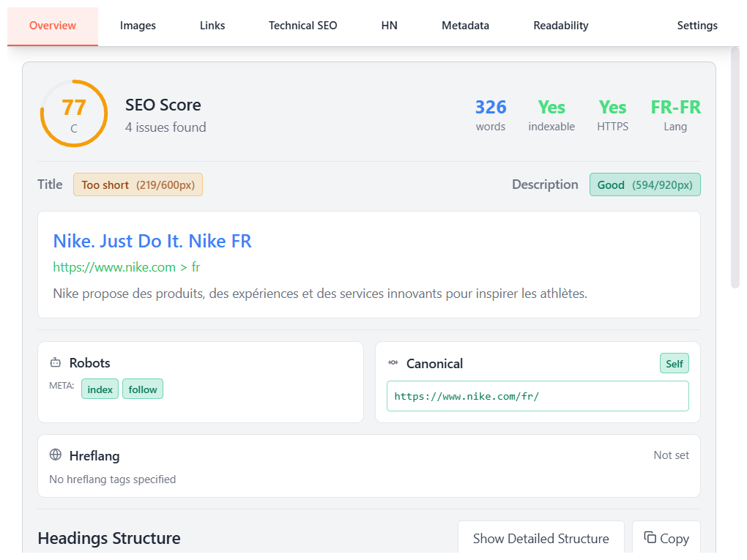Open the Metadata tab

tap(465, 26)
